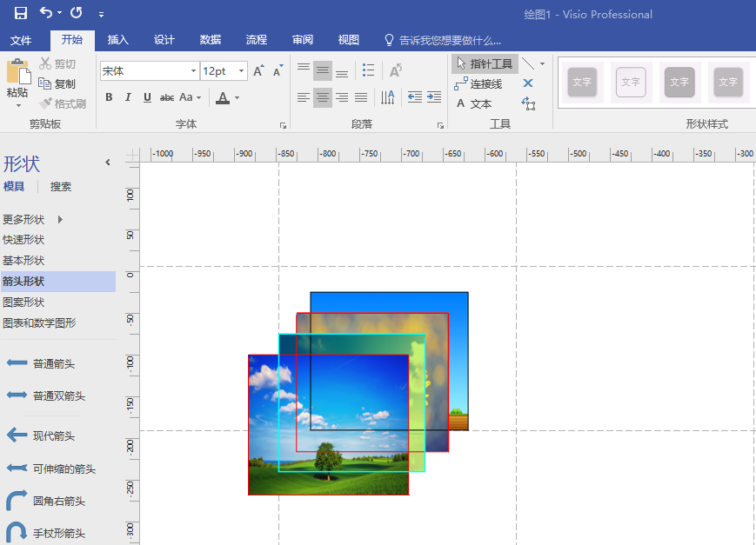
Task: Click the rotate text A icon
Action: pos(395,70)
